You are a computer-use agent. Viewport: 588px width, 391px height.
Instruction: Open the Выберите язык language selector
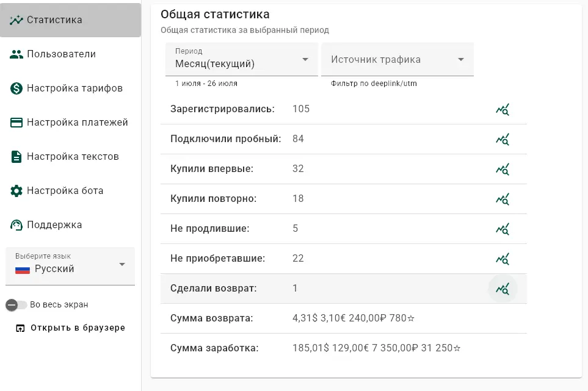[70, 267]
